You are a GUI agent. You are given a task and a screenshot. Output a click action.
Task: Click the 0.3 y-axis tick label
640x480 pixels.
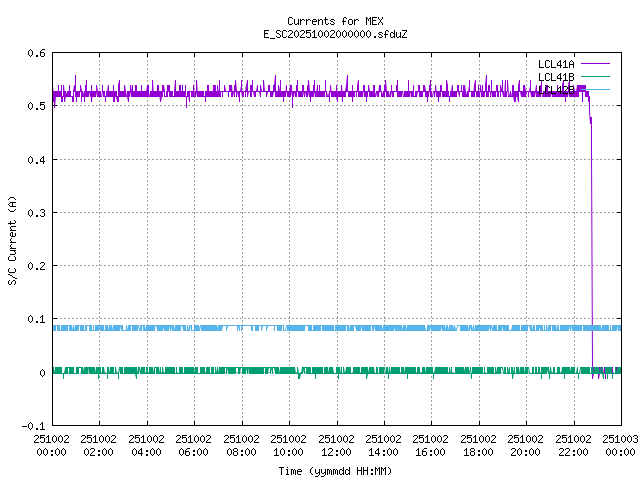coord(36,213)
